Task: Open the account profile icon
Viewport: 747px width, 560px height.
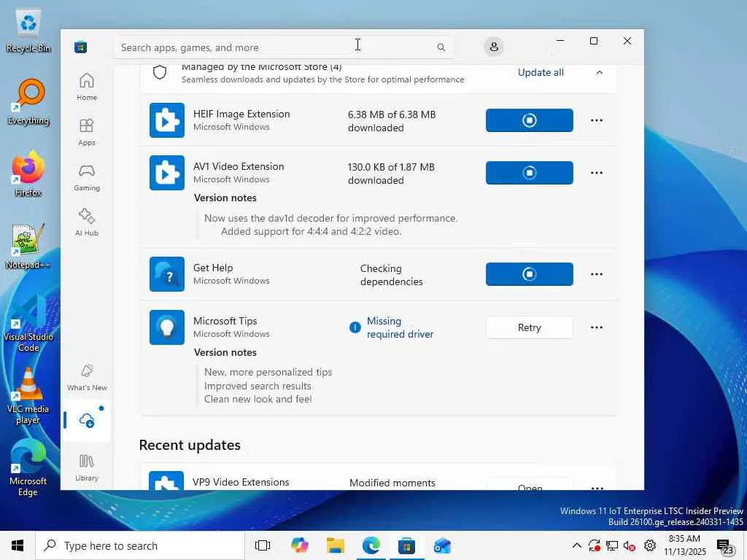Action: 494,47
